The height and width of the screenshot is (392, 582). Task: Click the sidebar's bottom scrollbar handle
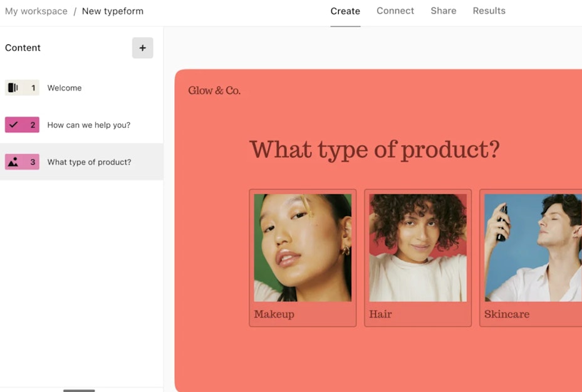[79, 390]
